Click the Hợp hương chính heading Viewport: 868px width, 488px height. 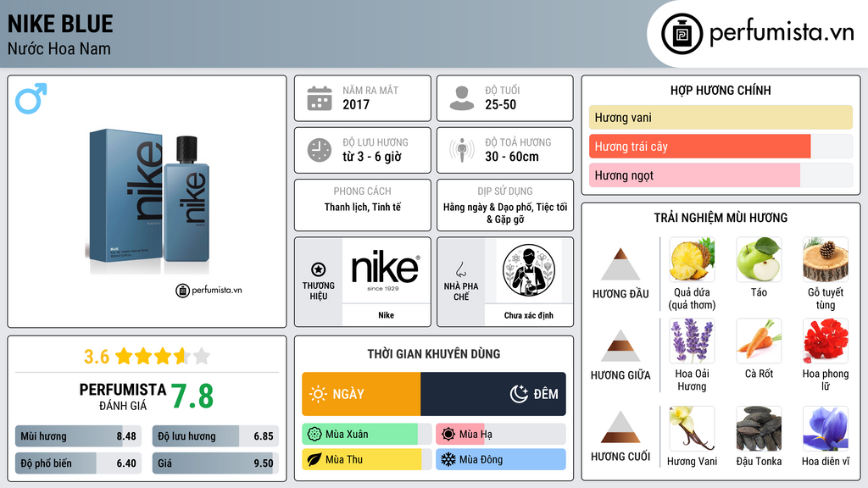click(x=721, y=90)
